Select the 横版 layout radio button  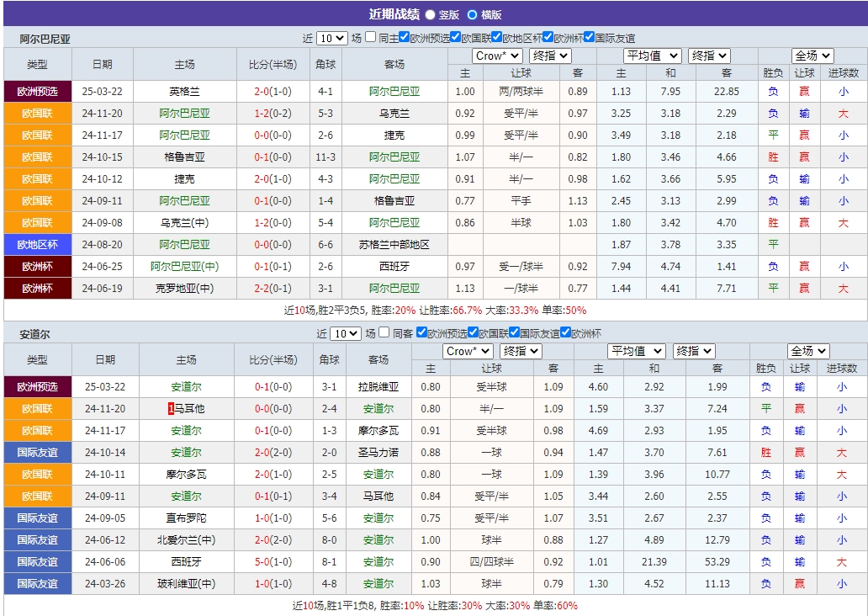click(473, 14)
